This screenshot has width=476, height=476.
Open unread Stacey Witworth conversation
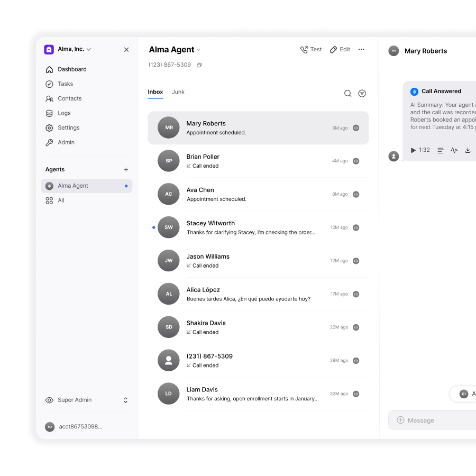click(258, 227)
